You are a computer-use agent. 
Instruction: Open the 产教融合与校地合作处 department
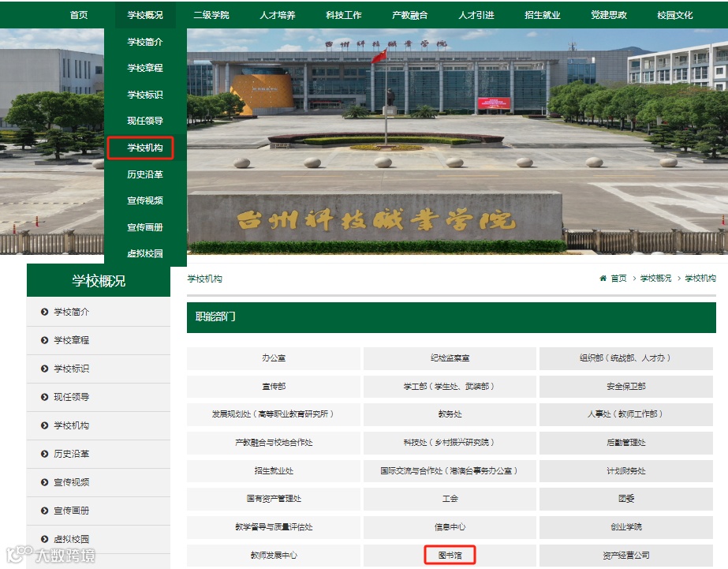(x=274, y=443)
